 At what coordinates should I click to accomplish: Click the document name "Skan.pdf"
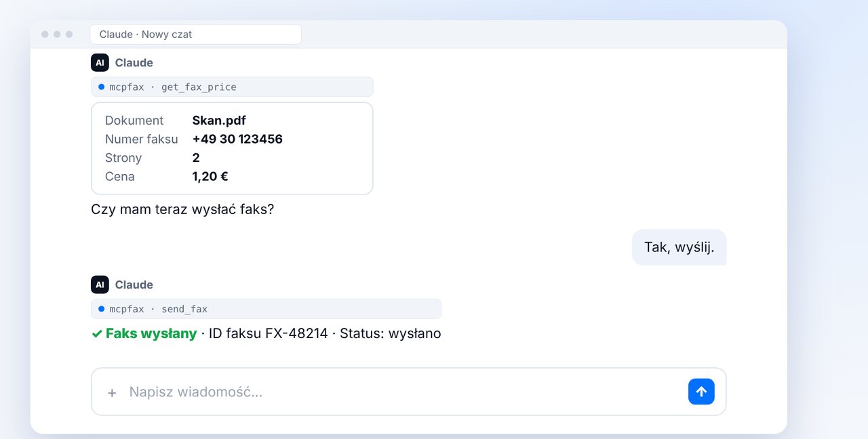coord(219,121)
